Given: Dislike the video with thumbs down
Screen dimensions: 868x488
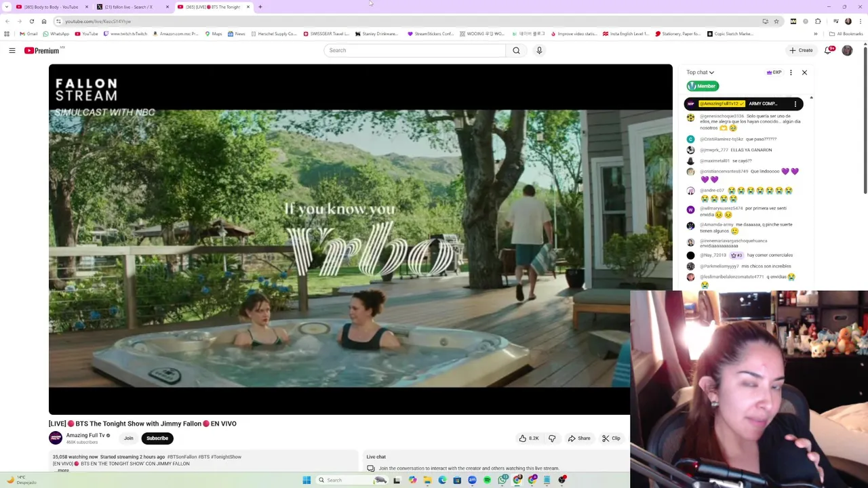Looking at the screenshot, I should click(552, 439).
